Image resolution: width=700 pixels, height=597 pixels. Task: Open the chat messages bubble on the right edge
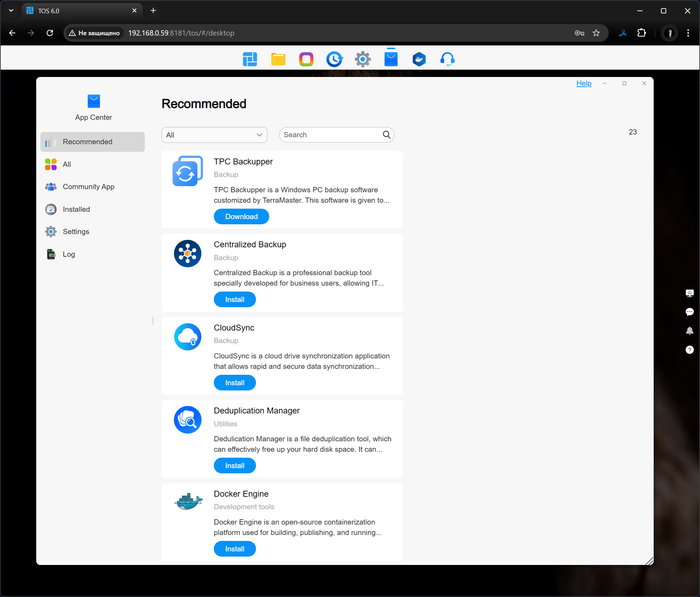click(690, 312)
